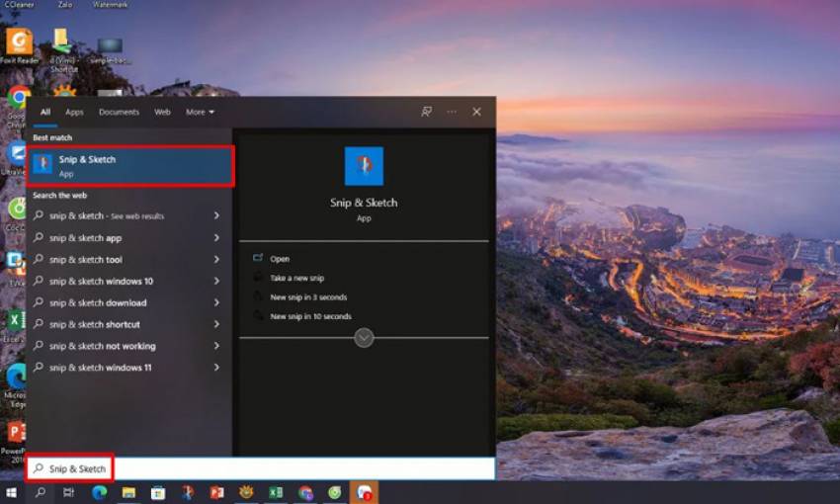Expand arrow beside 'snip & sketch windows 11'

click(x=216, y=368)
